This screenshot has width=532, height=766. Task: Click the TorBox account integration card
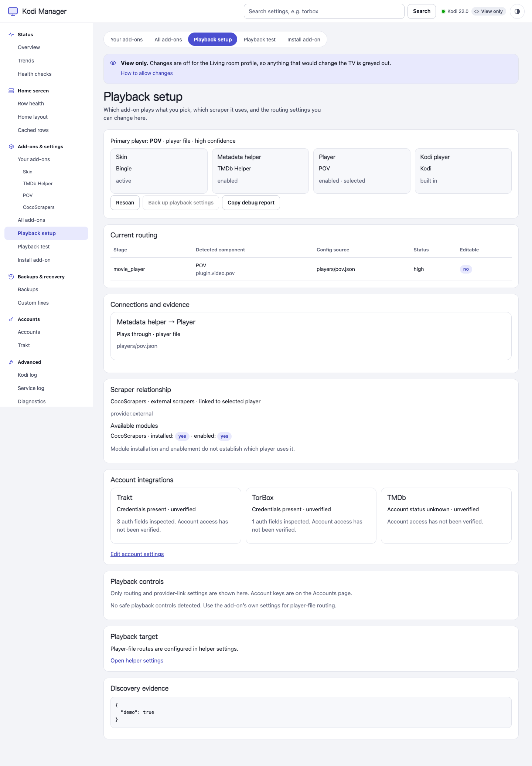tap(311, 516)
